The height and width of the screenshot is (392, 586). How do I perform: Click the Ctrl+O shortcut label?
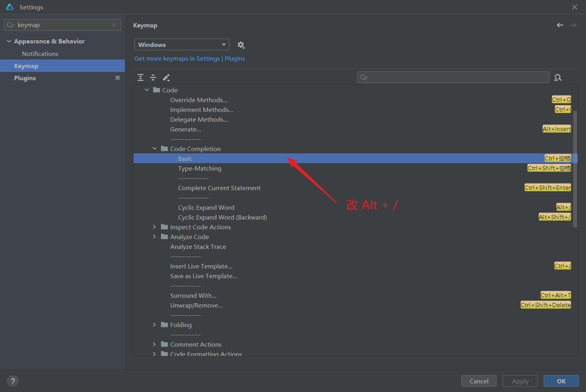click(561, 99)
